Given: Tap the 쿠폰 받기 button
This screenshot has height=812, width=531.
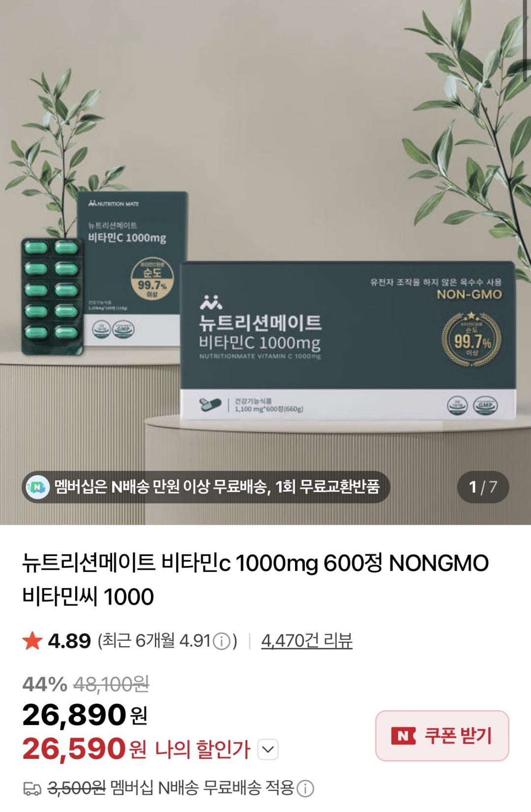Looking at the screenshot, I should click(442, 736).
